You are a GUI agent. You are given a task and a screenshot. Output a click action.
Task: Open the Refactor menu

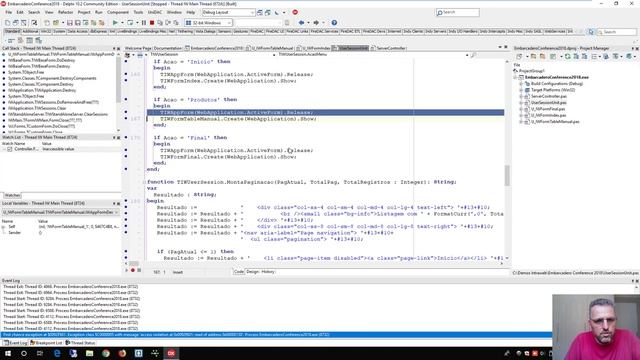point(65,13)
